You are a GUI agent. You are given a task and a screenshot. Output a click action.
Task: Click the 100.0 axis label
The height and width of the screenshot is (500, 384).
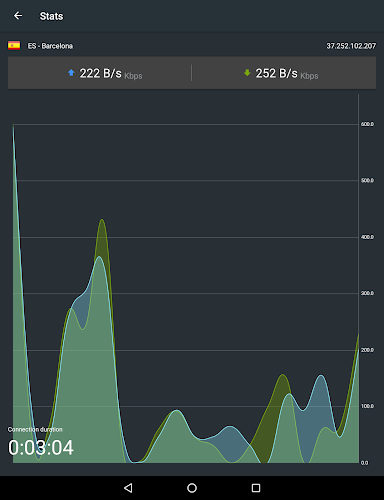pyautogui.click(x=367, y=406)
